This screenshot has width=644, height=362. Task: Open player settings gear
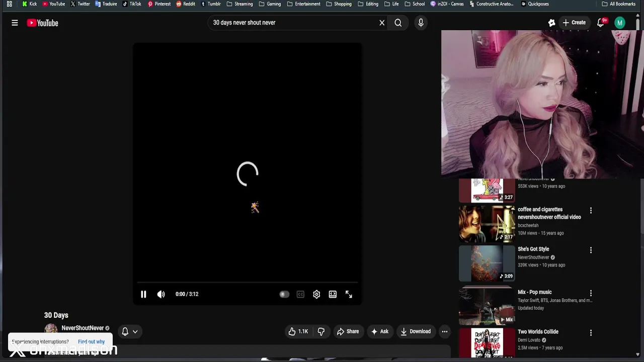(x=316, y=294)
